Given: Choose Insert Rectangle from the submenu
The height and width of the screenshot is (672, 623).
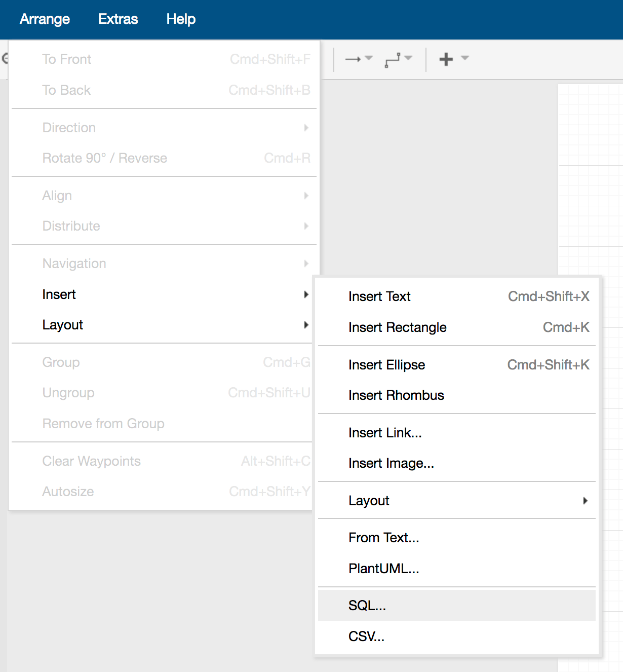Looking at the screenshot, I should [397, 327].
